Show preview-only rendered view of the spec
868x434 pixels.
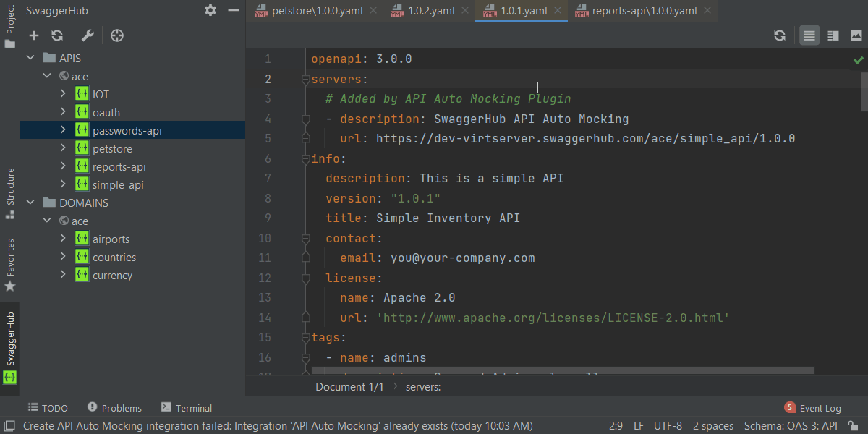pos(856,35)
